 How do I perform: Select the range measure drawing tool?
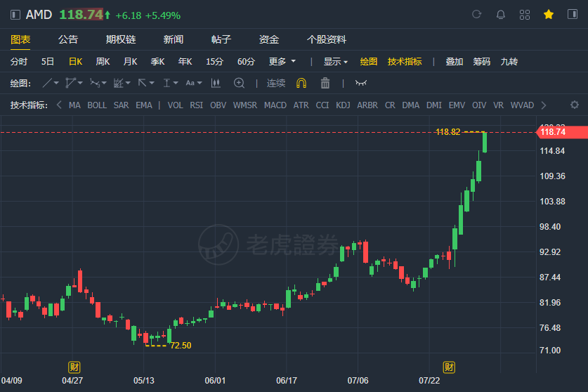[x=166, y=83]
